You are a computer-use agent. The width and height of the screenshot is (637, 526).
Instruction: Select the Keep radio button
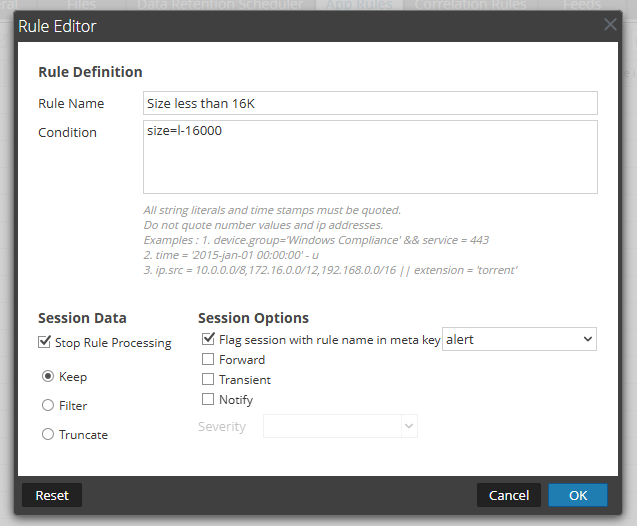[48, 377]
